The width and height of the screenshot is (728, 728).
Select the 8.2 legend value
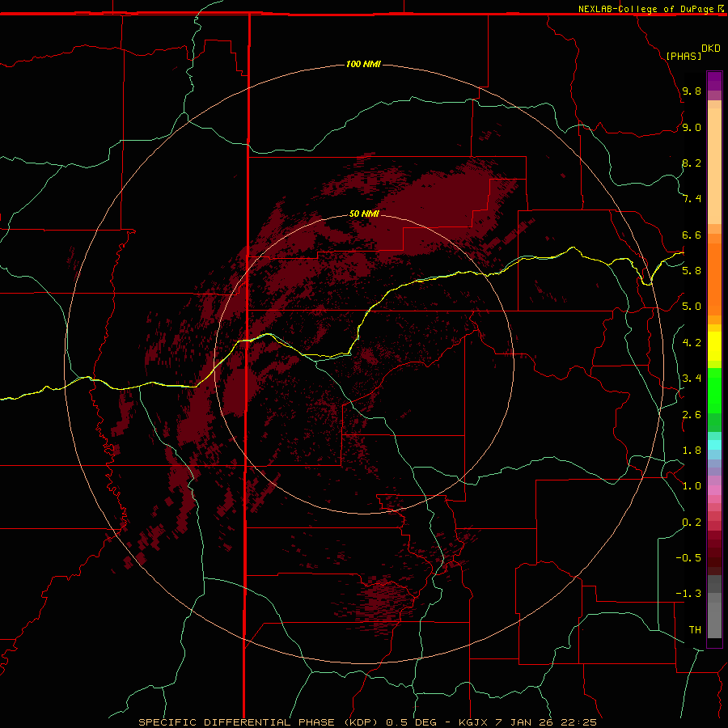point(692,163)
